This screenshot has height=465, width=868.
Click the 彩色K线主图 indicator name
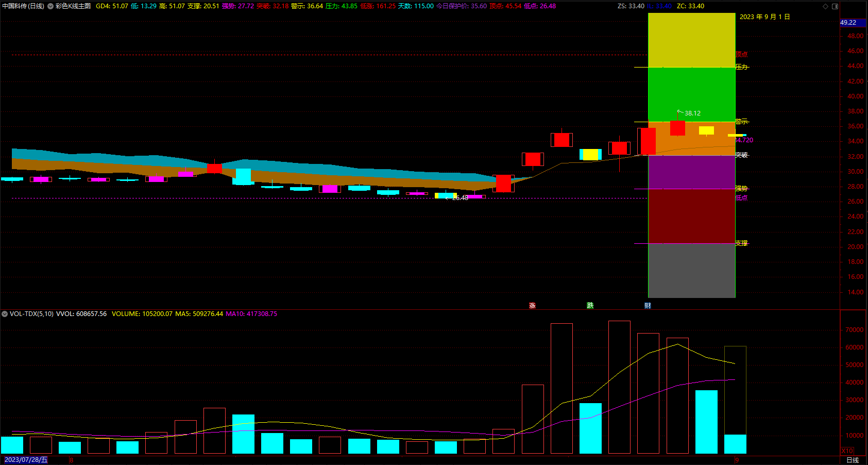pos(73,6)
